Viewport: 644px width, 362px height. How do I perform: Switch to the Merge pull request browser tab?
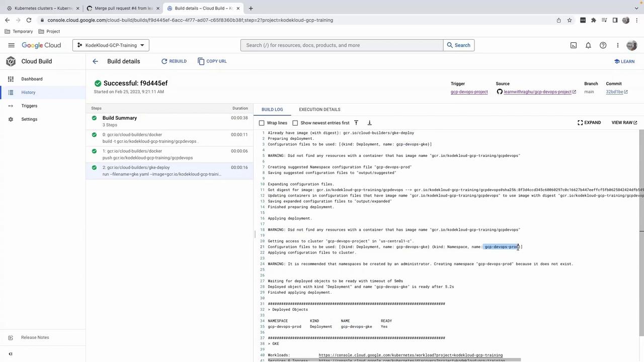point(123,8)
